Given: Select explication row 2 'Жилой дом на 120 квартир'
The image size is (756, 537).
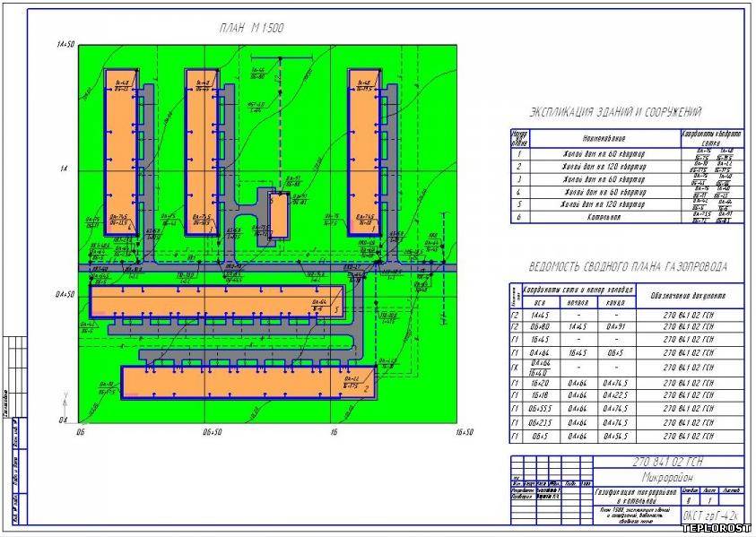Looking at the screenshot, I should point(627,167).
